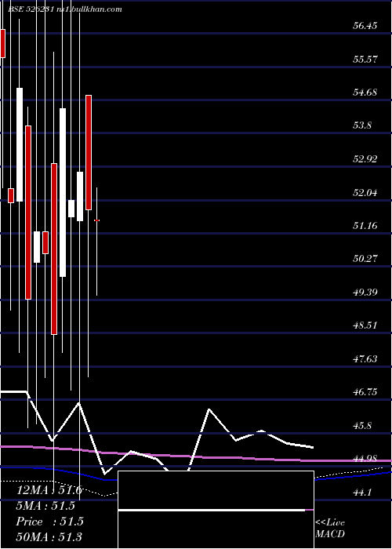The height and width of the screenshot is (549, 392).
Task: Click the 46.75 price axis label
Action: coord(365,392)
